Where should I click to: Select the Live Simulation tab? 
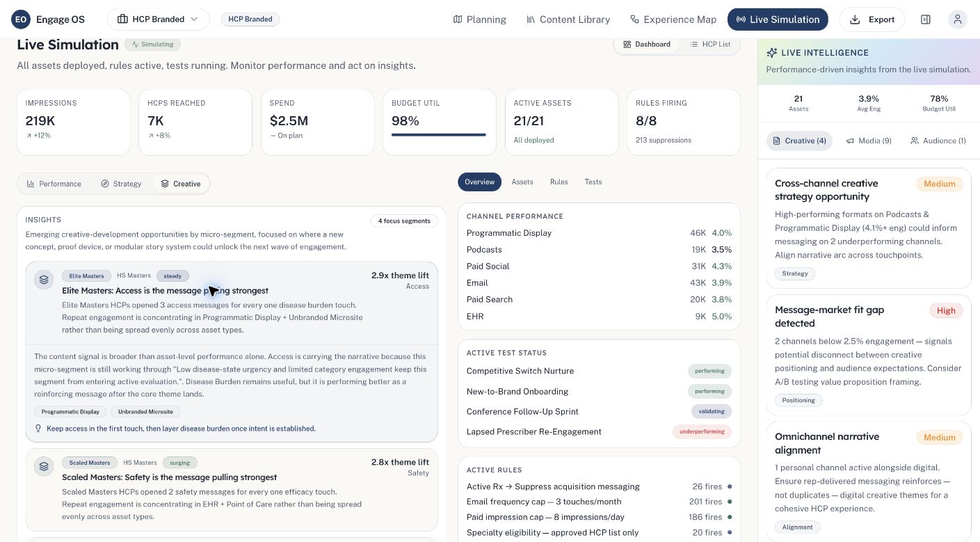pyautogui.click(x=778, y=19)
